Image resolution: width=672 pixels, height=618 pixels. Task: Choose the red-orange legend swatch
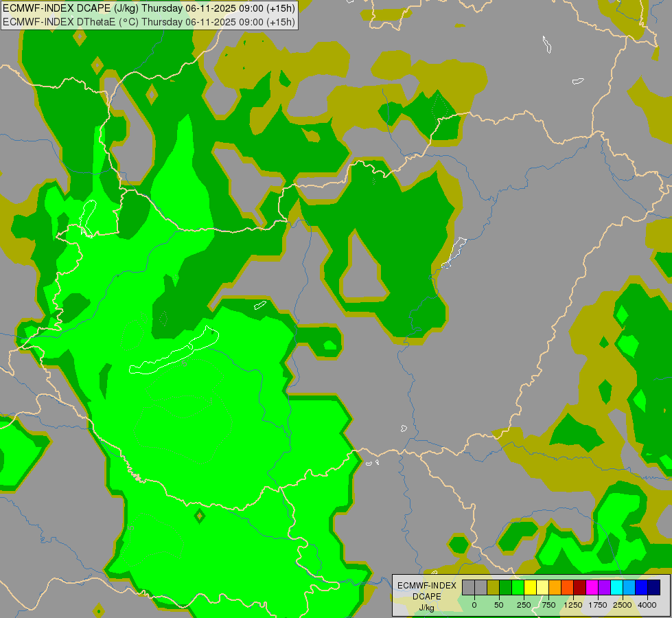568,587
